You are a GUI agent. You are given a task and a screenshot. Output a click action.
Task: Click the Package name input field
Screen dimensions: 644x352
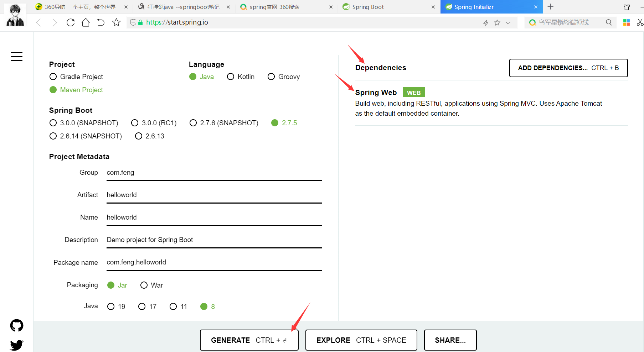[214, 262]
